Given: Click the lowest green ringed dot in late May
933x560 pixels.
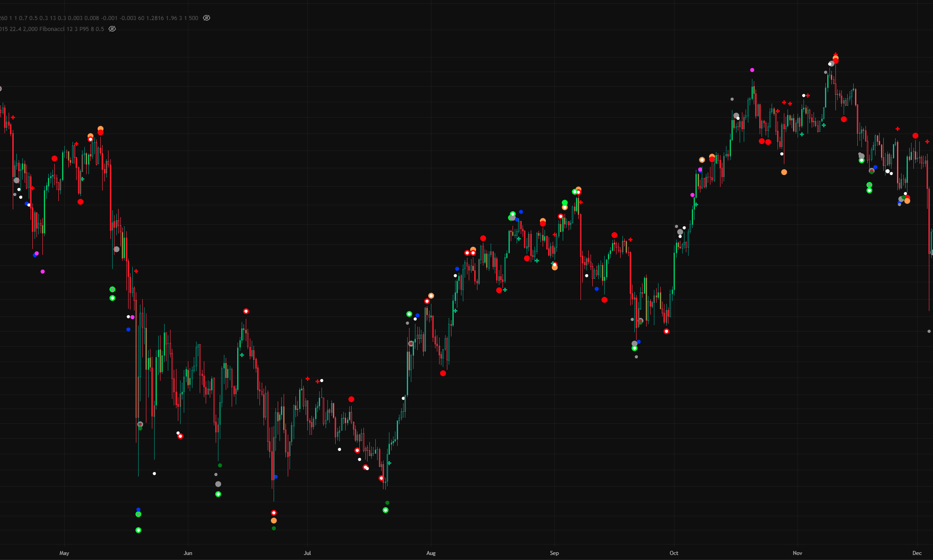Looking at the screenshot, I should (138, 530).
